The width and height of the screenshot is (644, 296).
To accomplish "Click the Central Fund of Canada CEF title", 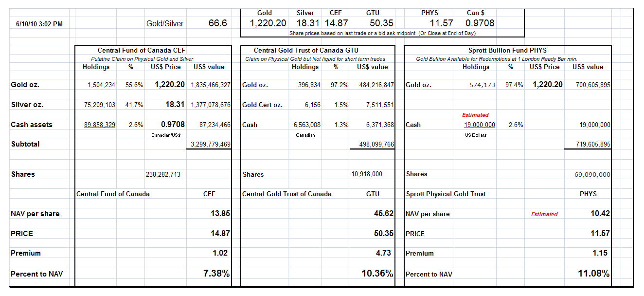I will coord(142,50).
